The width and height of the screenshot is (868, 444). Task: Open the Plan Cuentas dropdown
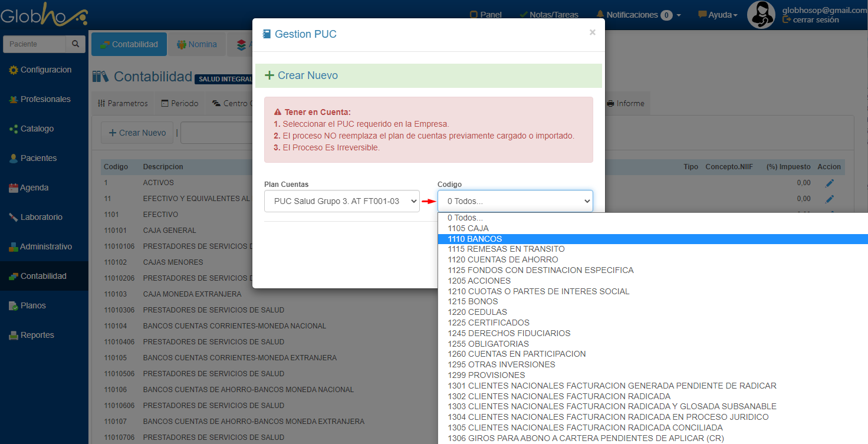tap(342, 202)
